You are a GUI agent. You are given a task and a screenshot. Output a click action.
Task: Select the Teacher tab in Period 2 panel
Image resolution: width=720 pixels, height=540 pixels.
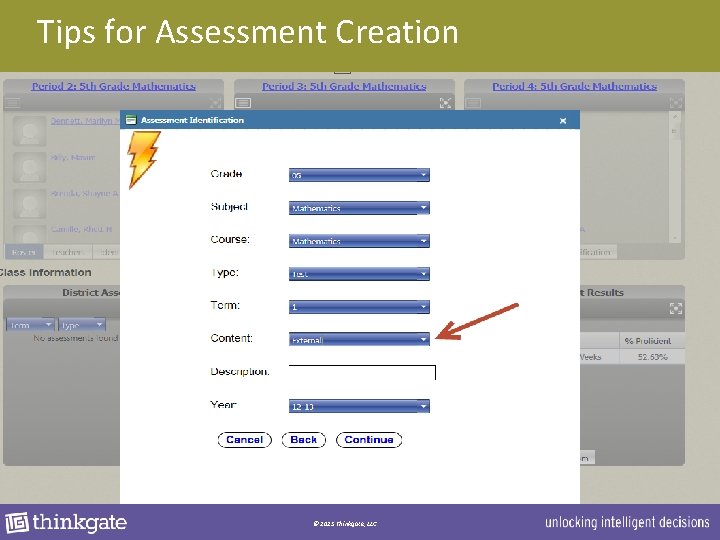(68, 252)
